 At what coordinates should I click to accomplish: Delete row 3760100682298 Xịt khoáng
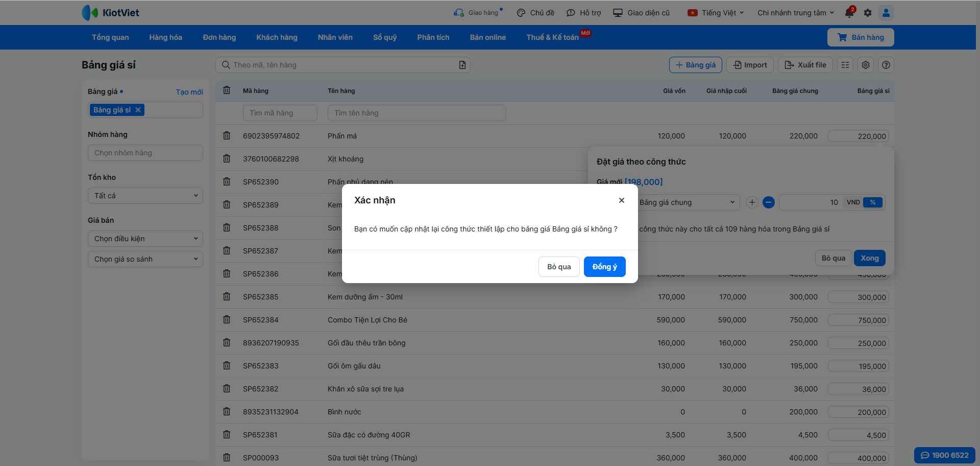[227, 158]
